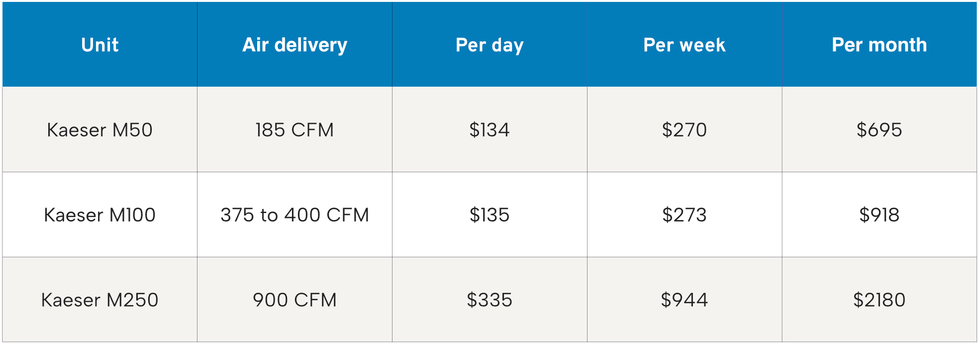
Task: Select the 375 to 400 CFM cell
Action: coord(295,215)
